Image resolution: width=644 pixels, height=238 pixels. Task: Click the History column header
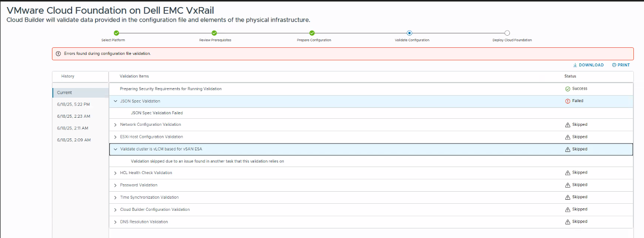tap(68, 76)
